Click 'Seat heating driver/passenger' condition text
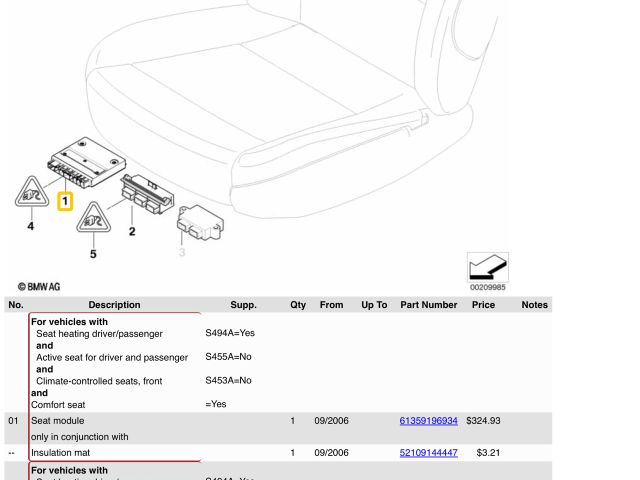The height and width of the screenshot is (480, 640). tap(99, 334)
